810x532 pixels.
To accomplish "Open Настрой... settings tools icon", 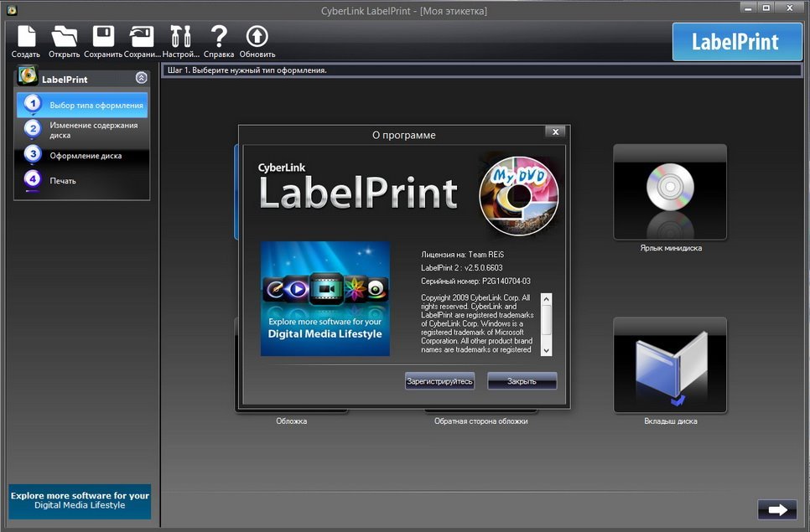I will click(x=180, y=37).
